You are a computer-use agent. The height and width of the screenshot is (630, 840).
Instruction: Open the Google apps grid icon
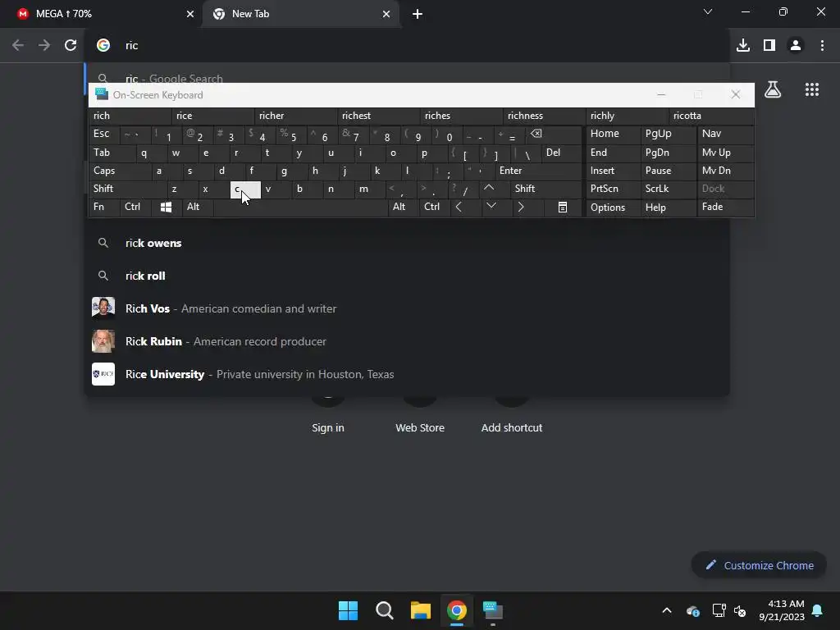click(x=812, y=89)
